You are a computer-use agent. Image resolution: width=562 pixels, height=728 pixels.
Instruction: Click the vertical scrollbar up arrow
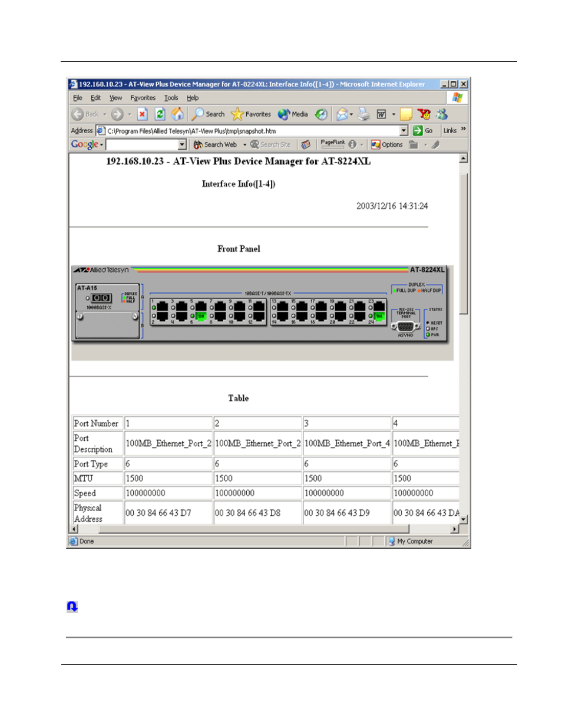(464, 159)
